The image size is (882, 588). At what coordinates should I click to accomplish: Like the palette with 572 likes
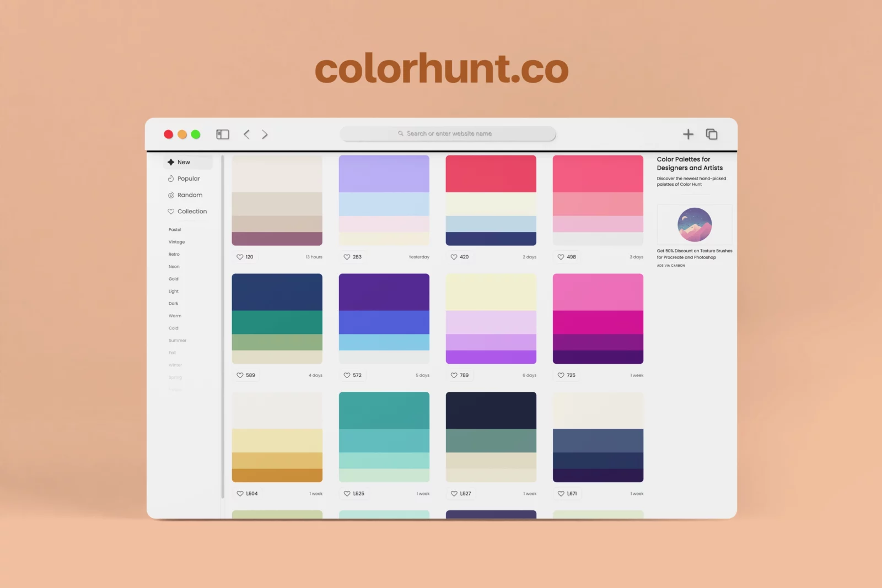pyautogui.click(x=352, y=375)
